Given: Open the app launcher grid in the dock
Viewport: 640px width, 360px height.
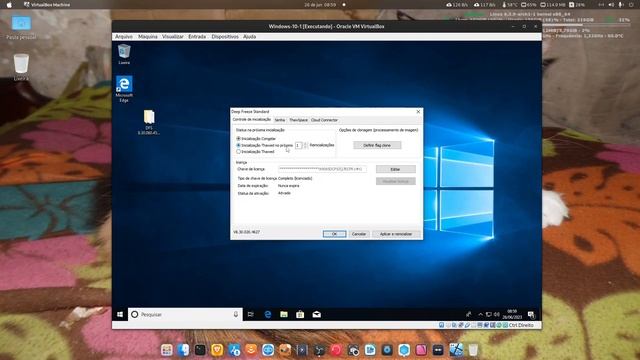Looking at the screenshot, I should (x=167, y=350).
